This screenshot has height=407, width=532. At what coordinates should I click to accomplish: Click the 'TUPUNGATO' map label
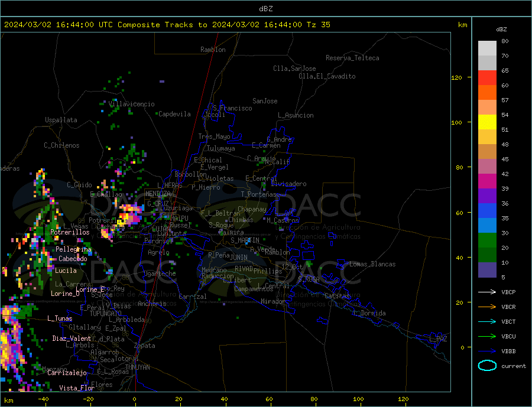point(106,314)
